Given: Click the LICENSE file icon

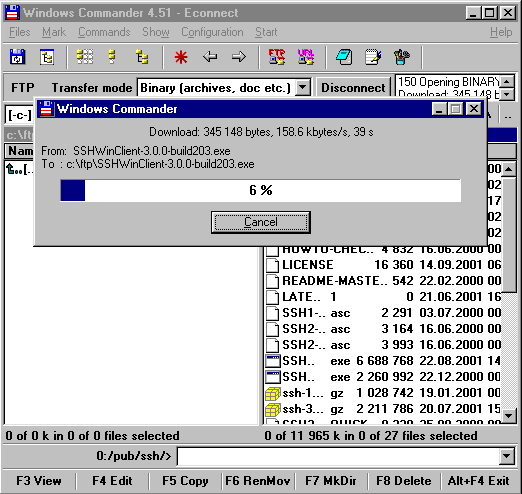Looking at the screenshot, I should point(272,265).
